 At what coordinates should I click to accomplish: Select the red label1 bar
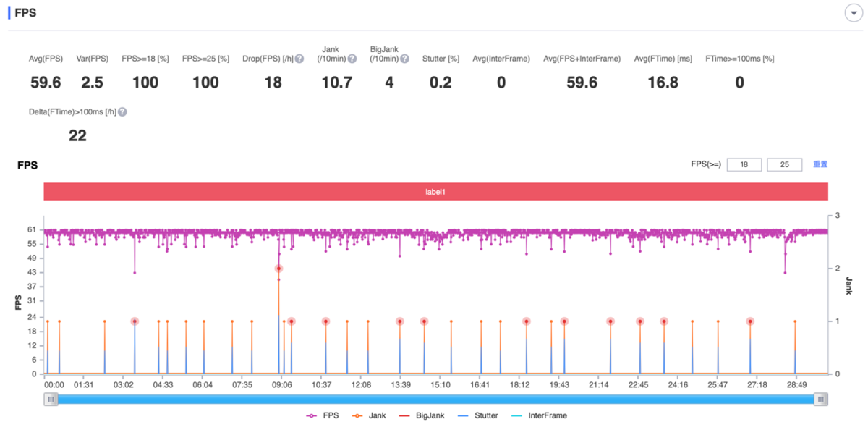[435, 192]
